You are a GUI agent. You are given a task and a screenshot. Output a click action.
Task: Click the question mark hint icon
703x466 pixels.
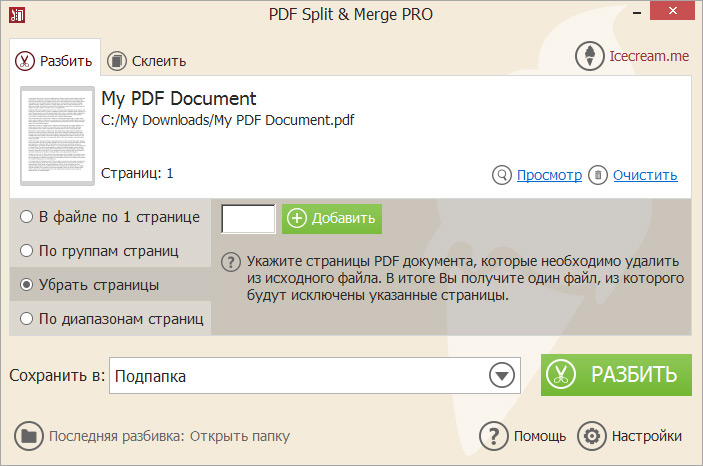pyautogui.click(x=231, y=262)
